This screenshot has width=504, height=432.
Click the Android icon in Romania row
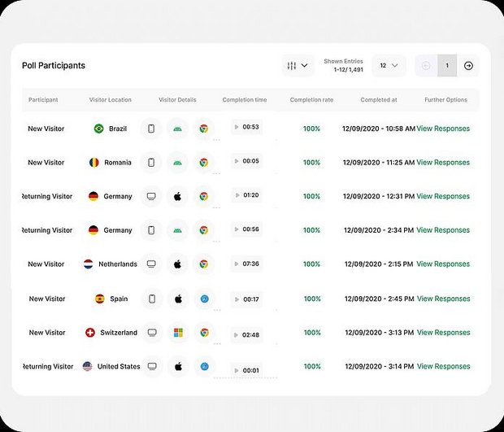pos(177,163)
